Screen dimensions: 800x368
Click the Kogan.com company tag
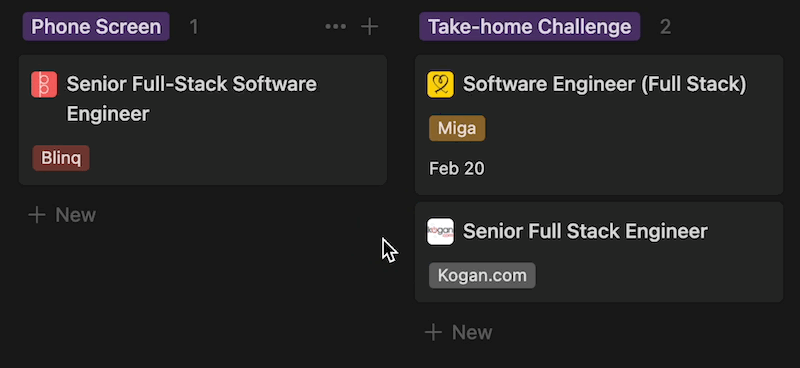[482, 276]
